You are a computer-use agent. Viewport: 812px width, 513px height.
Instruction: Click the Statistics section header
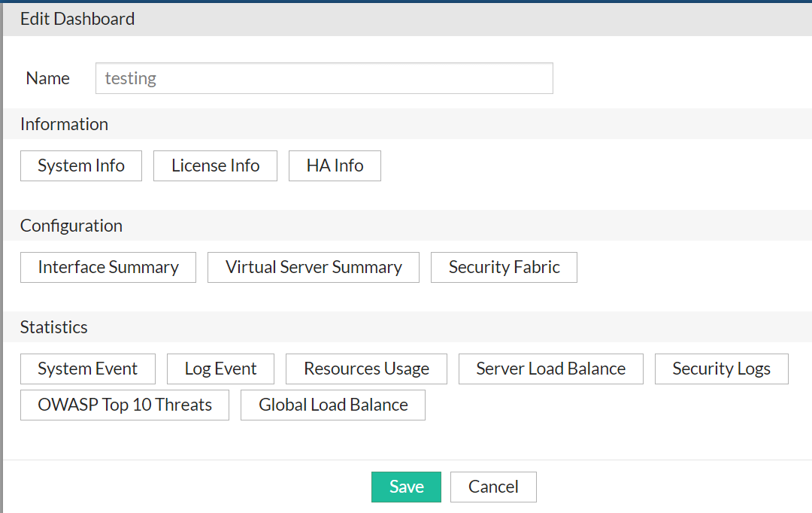[54, 327]
